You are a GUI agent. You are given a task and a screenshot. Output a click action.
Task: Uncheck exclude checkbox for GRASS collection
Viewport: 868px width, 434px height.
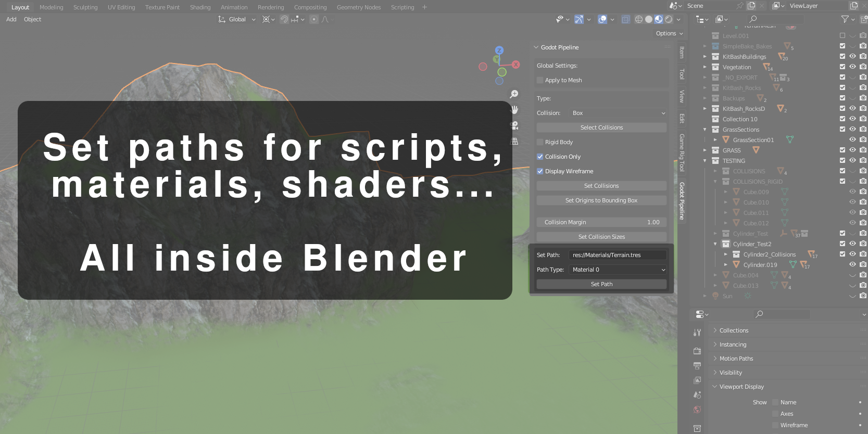pos(842,150)
